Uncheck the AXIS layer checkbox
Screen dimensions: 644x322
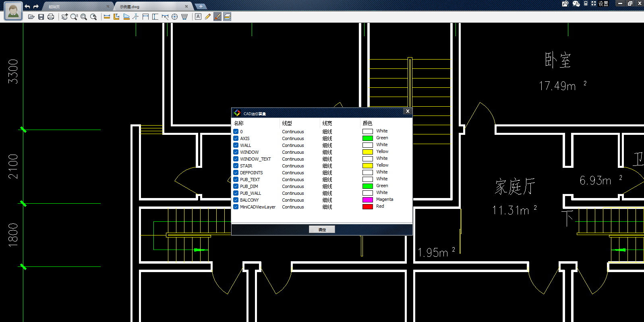236,138
